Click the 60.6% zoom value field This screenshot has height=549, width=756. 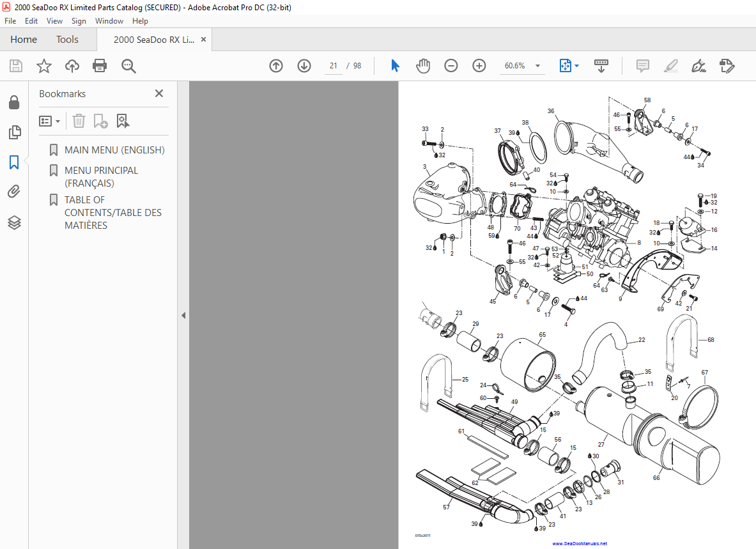(x=515, y=66)
